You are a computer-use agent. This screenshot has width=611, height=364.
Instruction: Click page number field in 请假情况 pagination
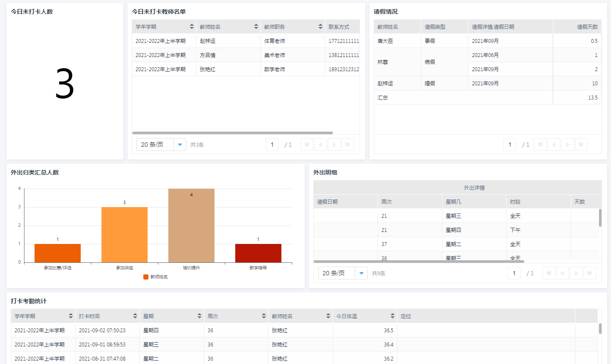pyautogui.click(x=510, y=144)
